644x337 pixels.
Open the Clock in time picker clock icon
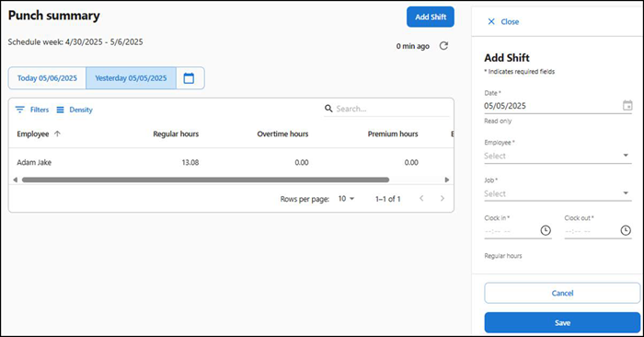[546, 230]
